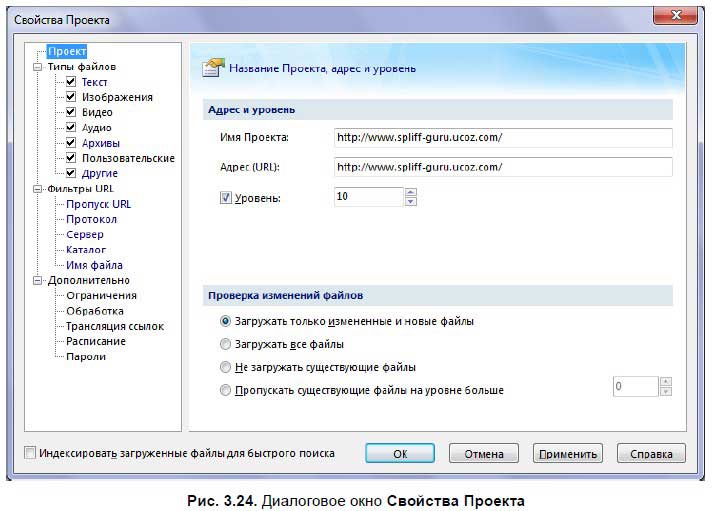Toggle the Уровень checkbox
The width and height of the screenshot is (712, 511).
[x=225, y=198]
